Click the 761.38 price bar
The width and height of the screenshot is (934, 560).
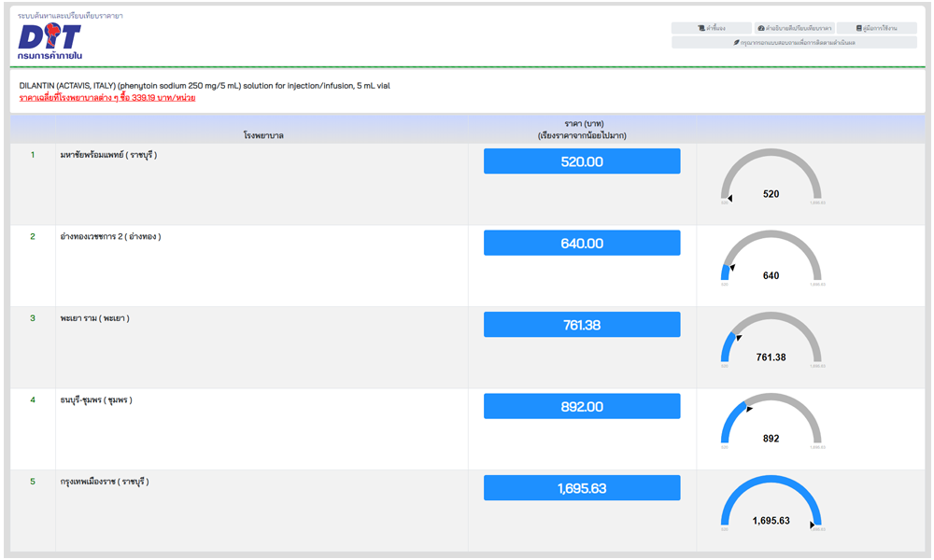point(582,325)
